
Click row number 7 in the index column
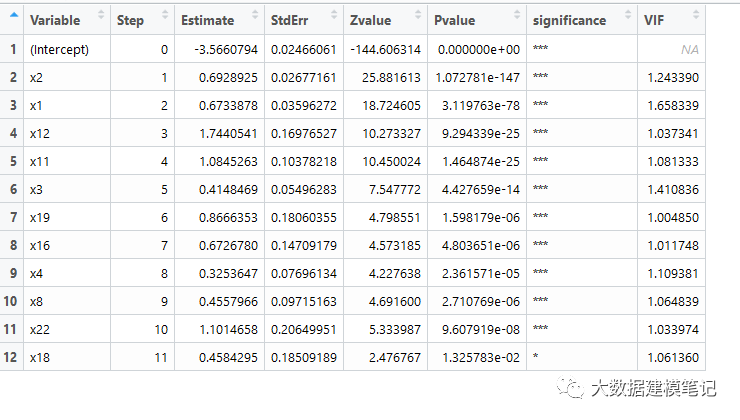[x=13, y=217]
